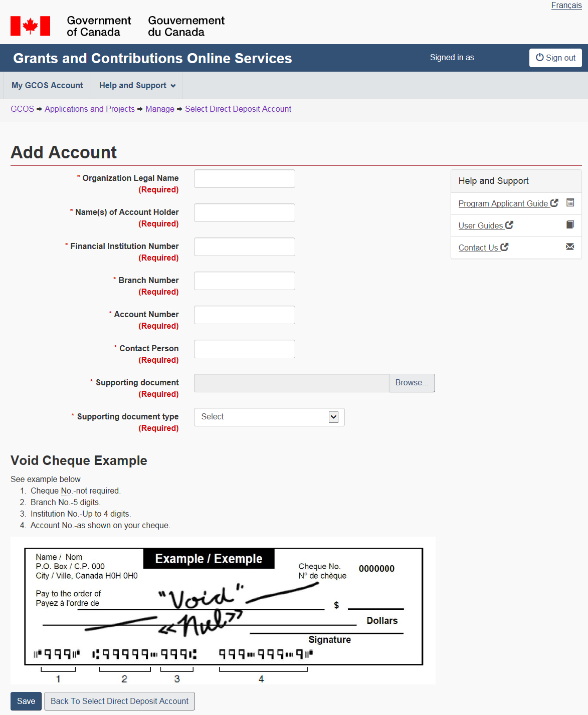
Task: Click the book icon beside User Guides
Action: (x=570, y=225)
